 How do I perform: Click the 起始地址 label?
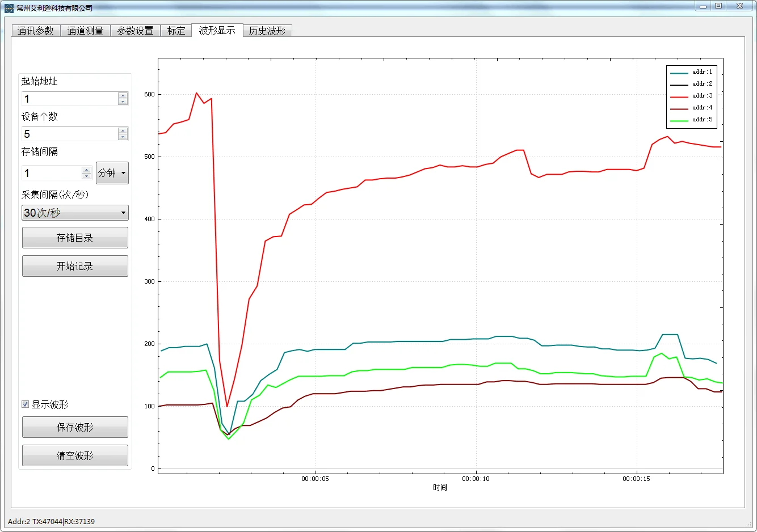(40, 81)
